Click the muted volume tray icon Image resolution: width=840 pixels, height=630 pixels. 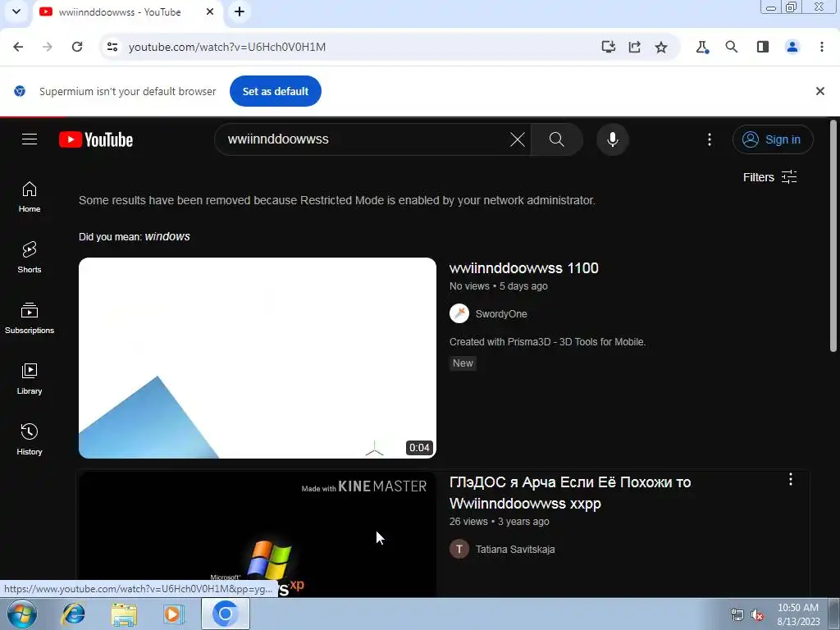click(x=757, y=614)
